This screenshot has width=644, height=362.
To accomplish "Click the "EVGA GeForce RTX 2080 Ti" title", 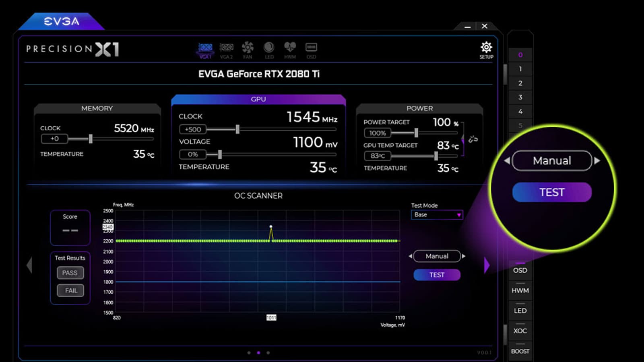I will click(259, 74).
